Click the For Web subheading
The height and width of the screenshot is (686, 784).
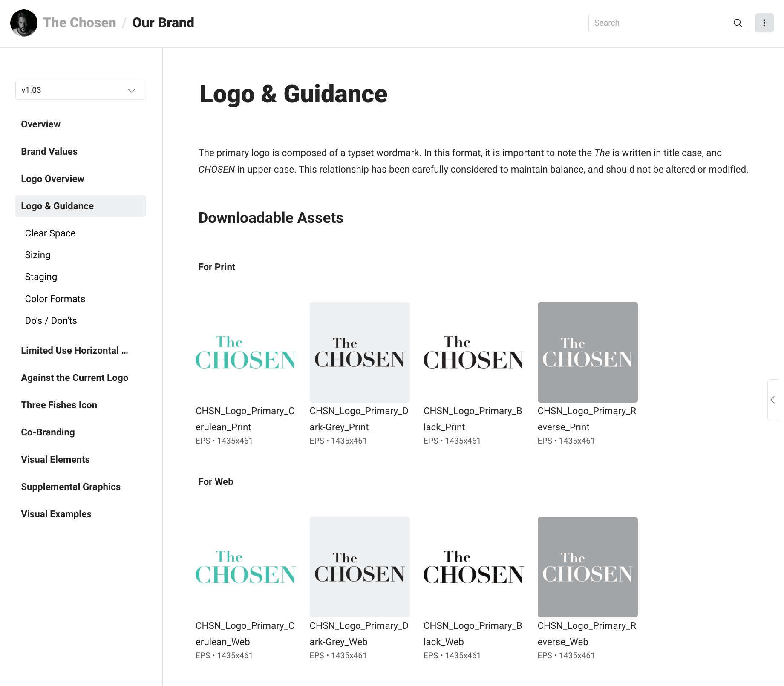point(216,482)
